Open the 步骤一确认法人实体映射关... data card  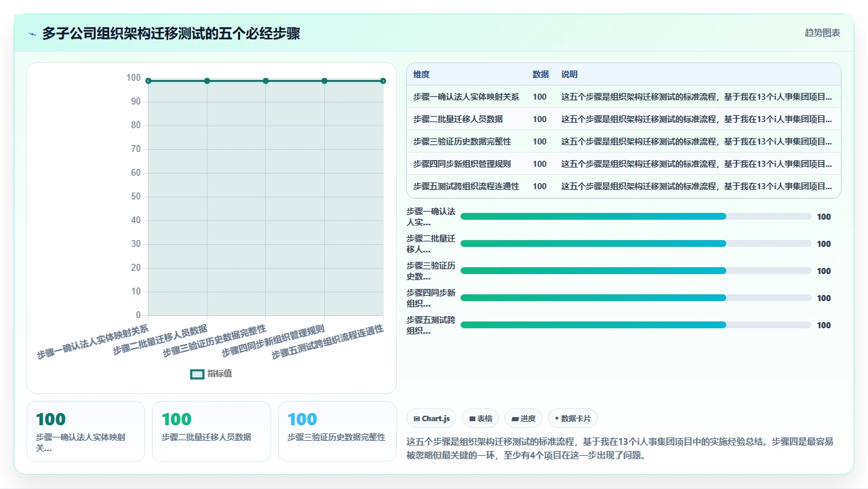tap(85, 431)
